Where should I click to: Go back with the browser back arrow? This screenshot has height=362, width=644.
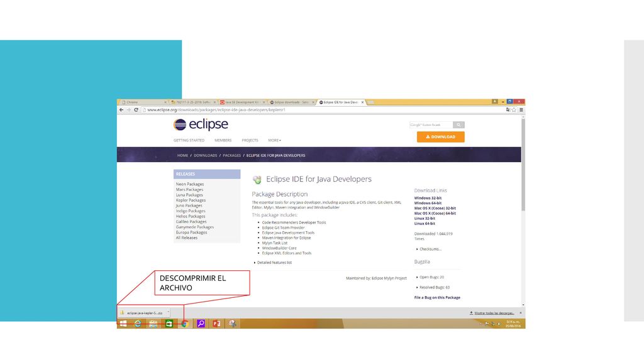pos(121,110)
